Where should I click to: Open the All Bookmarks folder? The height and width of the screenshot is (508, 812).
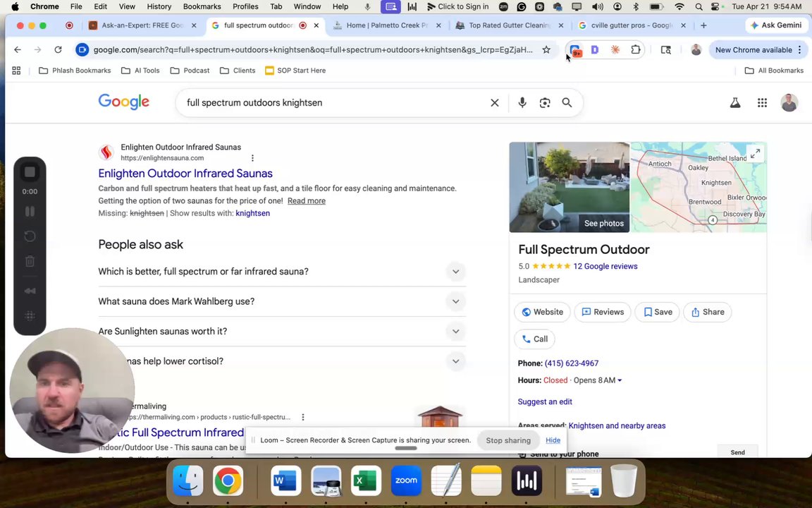coord(774,71)
